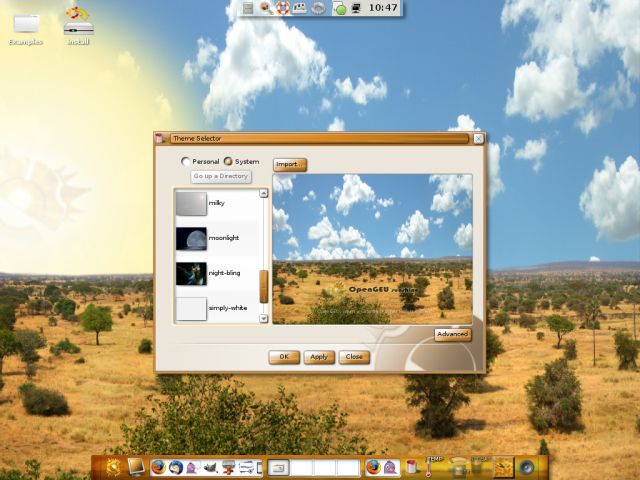Close the Theme Selector with title bar X
Screen dimensions: 640x480
click(x=479, y=139)
